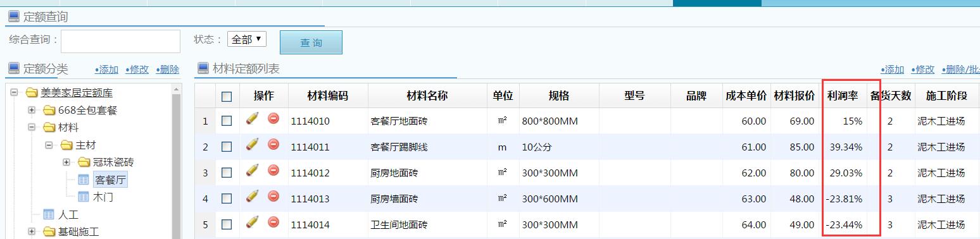Viewport: 980px width, 239px height.
Task: Click 修改 link above material list
Action: pos(923,70)
